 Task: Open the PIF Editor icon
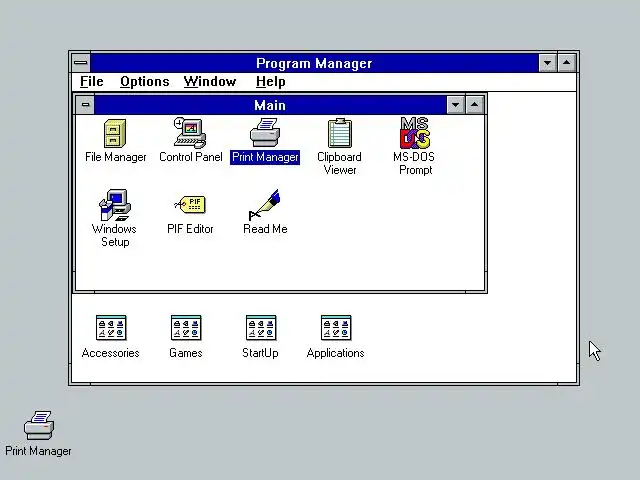(x=190, y=204)
